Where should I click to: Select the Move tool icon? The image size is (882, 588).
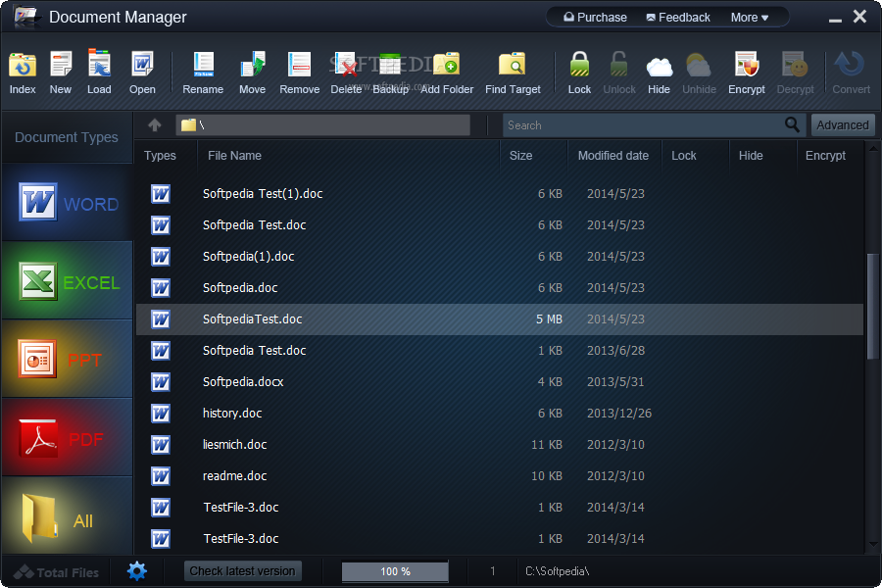coord(252,64)
